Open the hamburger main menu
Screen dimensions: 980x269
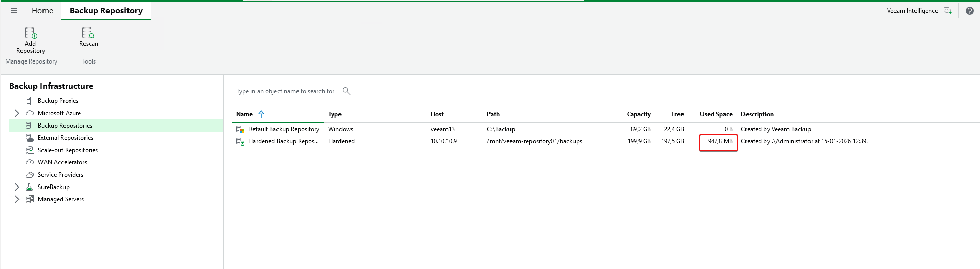pyautogui.click(x=14, y=11)
